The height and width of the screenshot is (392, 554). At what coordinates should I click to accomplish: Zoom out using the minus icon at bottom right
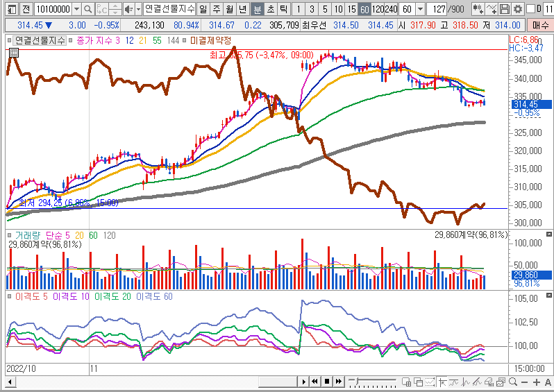525,382
